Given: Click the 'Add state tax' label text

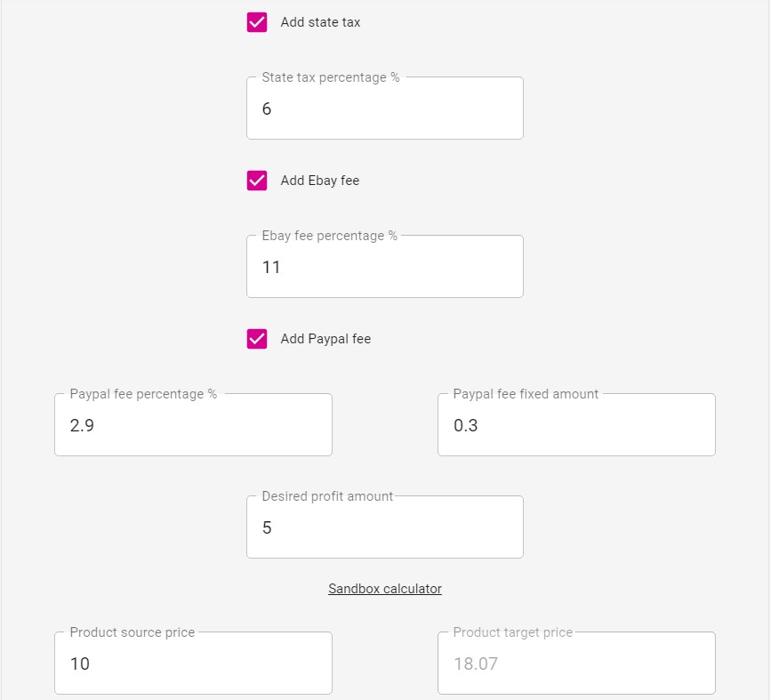Looking at the screenshot, I should [320, 22].
